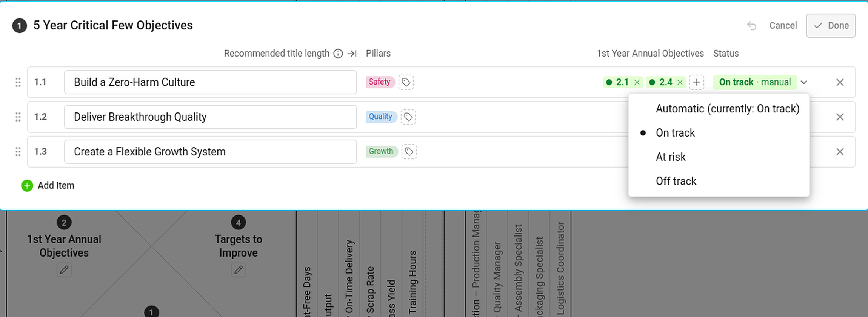Click the Logistics Coordinator column label
Image resolution: width=868 pixels, height=317 pixels.
[560, 268]
